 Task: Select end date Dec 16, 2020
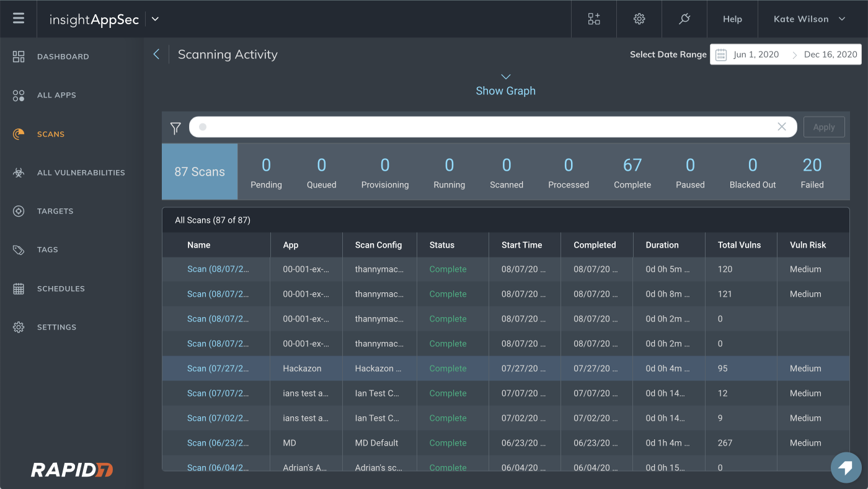(830, 55)
